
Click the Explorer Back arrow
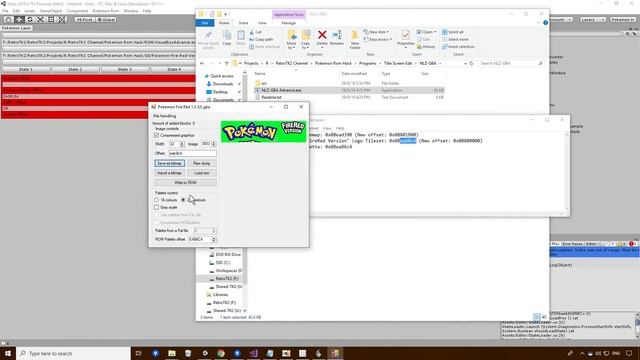[202, 64]
